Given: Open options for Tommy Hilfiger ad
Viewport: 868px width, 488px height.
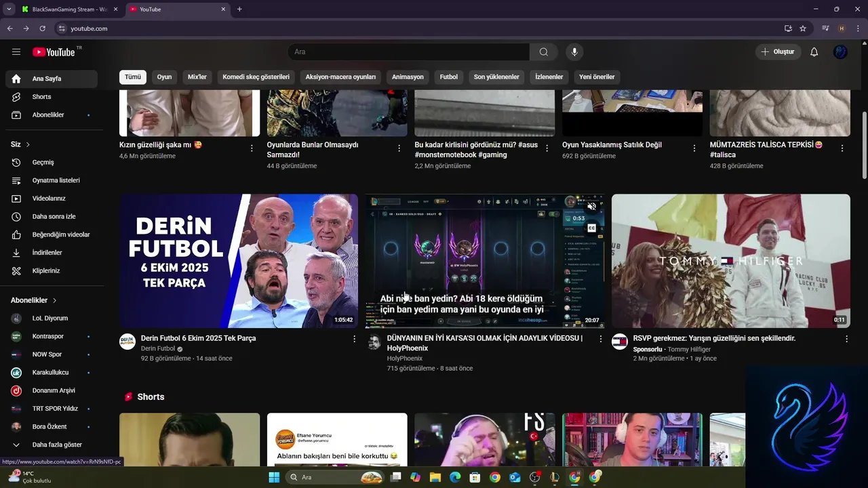Looking at the screenshot, I should 846,339.
